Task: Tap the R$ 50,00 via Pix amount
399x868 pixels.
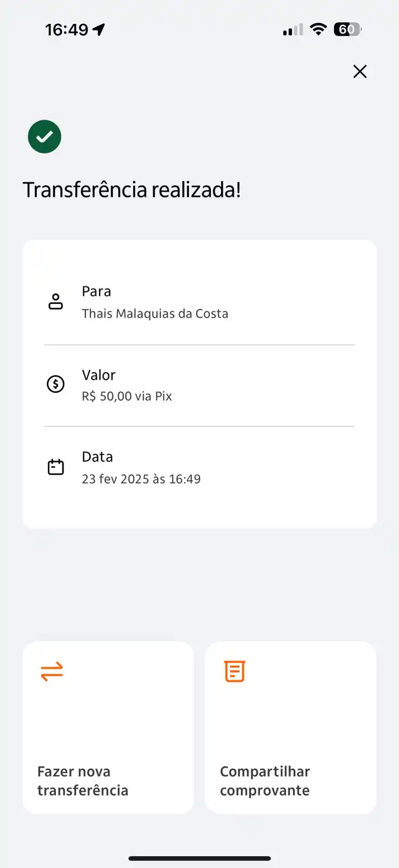Action: pos(127,396)
